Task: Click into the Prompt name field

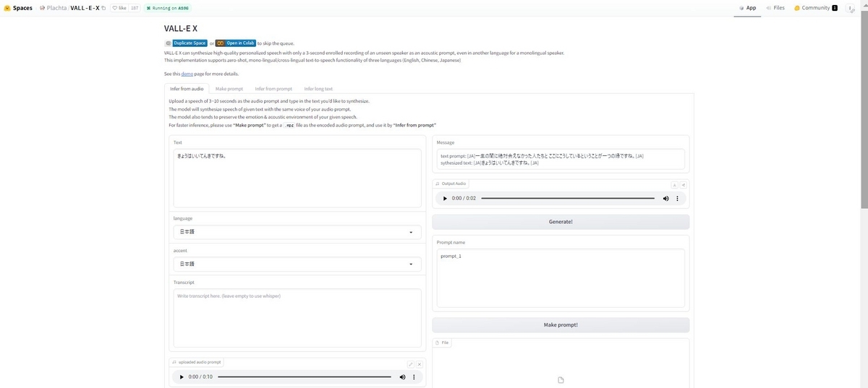Action: point(561,278)
